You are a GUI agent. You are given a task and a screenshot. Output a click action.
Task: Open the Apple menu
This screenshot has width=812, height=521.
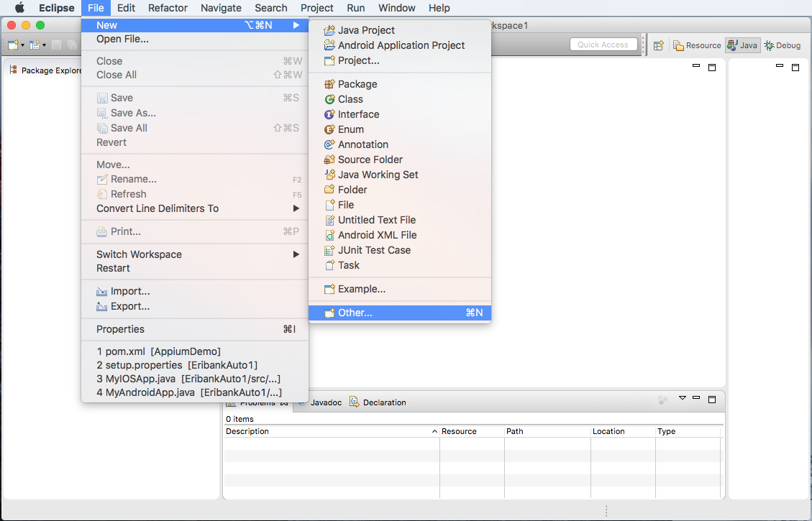pos(19,8)
